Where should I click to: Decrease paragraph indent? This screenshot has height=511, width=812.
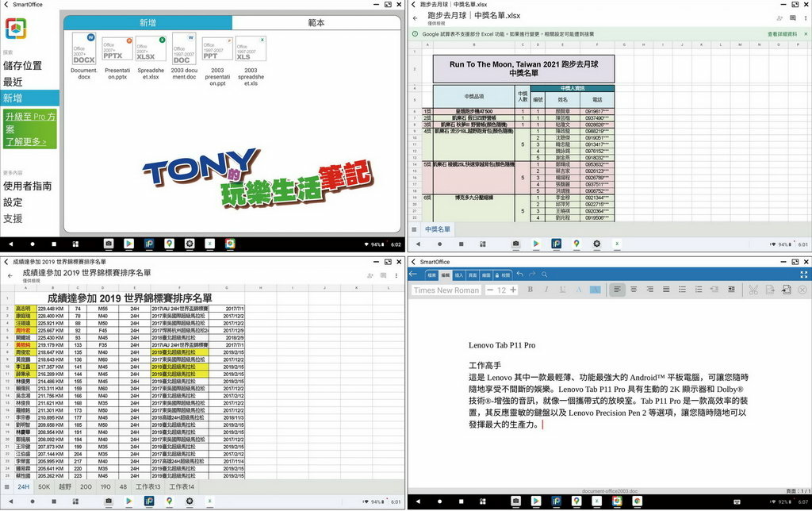(714, 290)
